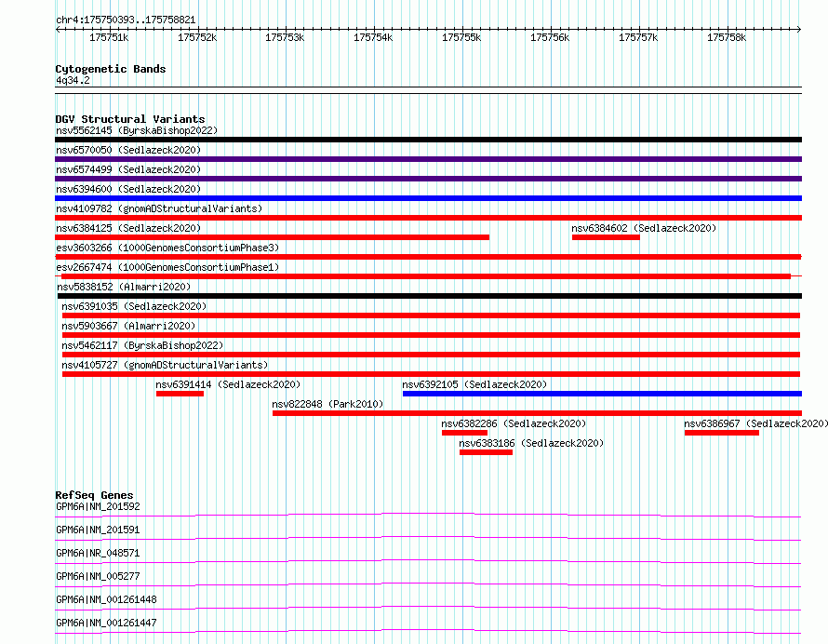Select blue bar under nsv6392105
828x644 pixels.
click(602, 394)
